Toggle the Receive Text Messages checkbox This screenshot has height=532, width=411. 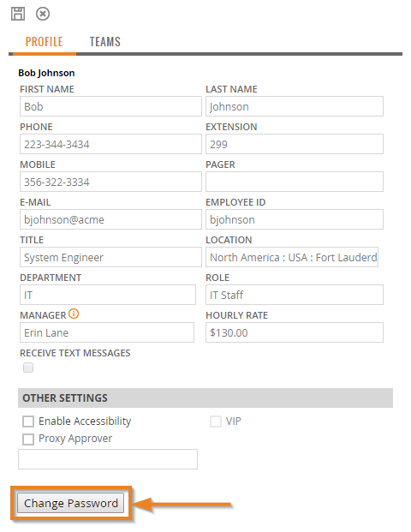pos(28,368)
